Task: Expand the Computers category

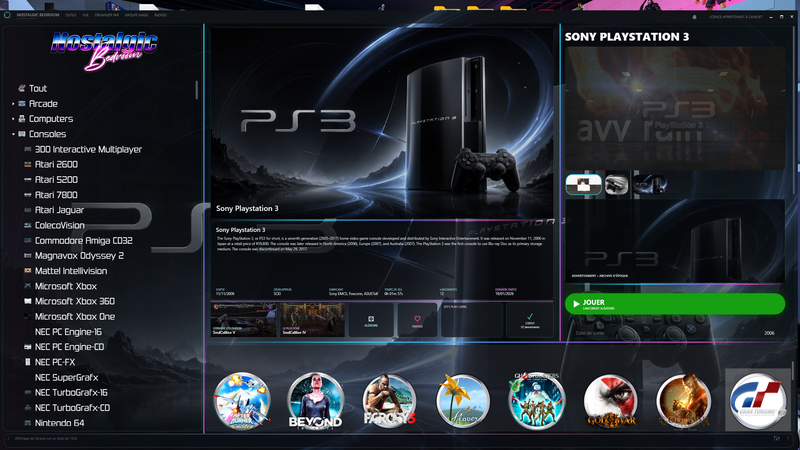Action: pos(13,119)
